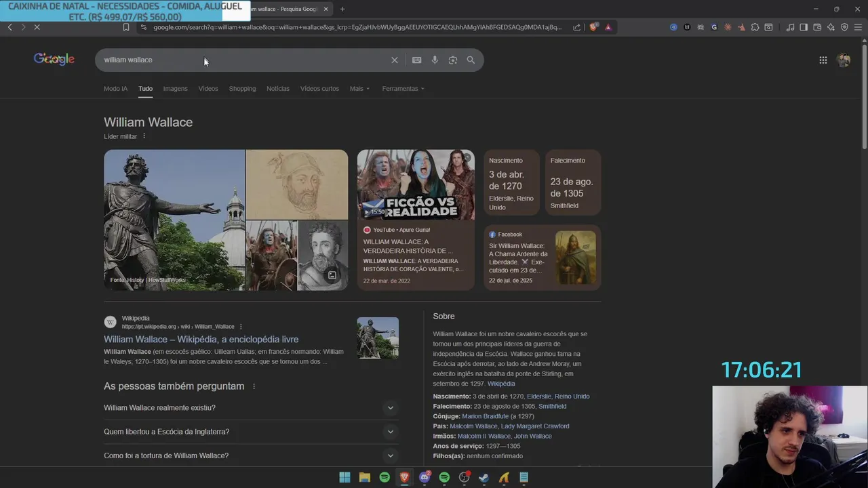This screenshot has height=488, width=868.
Task: Open three-dot menu beside Líder militar
Action: click(144, 136)
